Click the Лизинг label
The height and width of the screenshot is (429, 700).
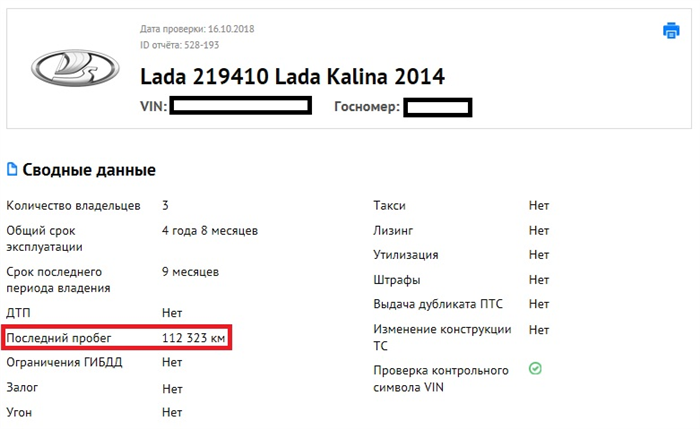pyautogui.click(x=393, y=230)
